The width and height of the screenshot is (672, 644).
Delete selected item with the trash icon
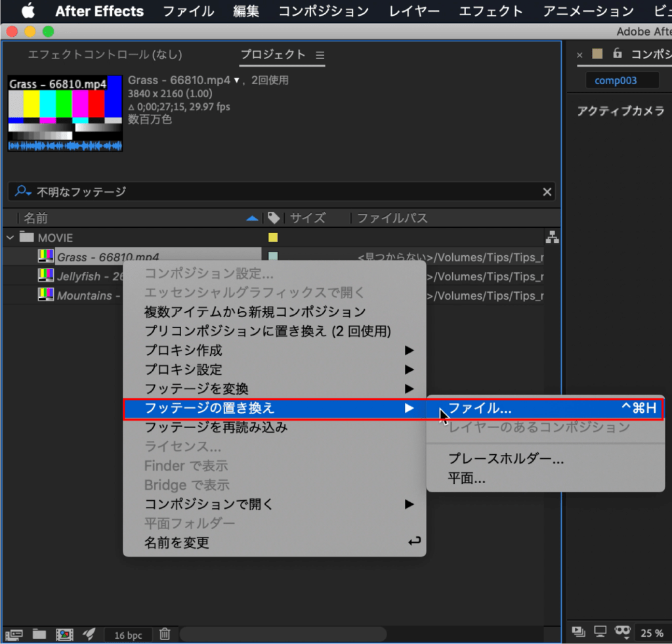point(165,633)
